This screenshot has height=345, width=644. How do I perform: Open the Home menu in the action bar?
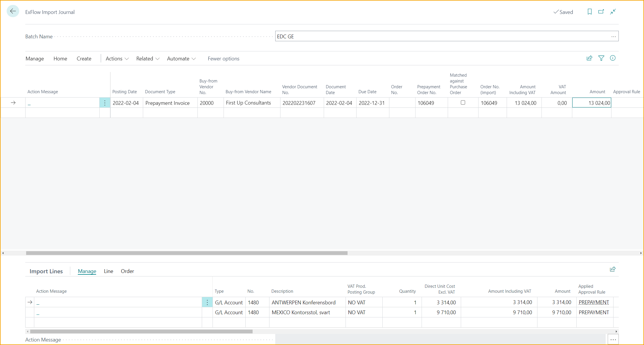click(x=60, y=58)
